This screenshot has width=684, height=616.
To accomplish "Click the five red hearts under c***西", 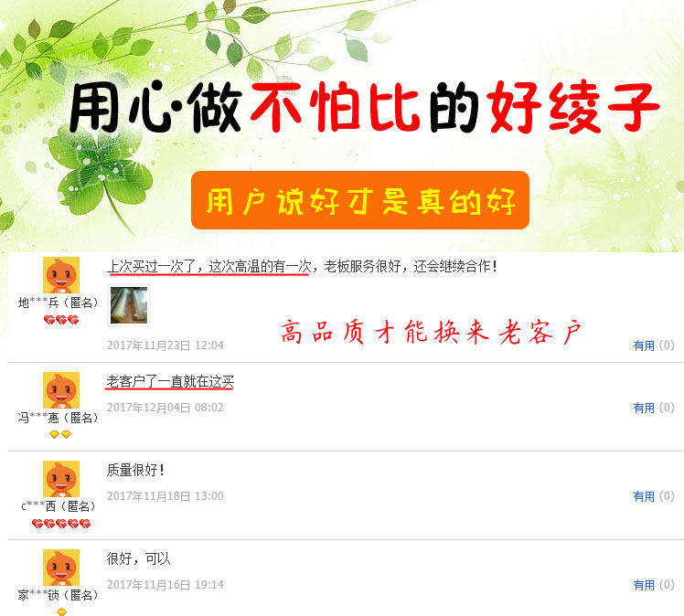I will tap(61, 524).
